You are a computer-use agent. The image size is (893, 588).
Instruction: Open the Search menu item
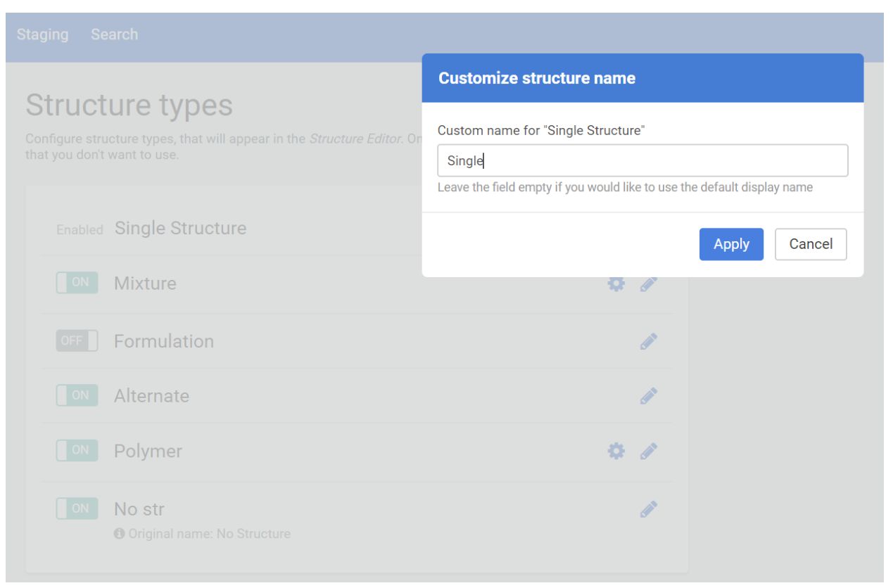(x=114, y=34)
